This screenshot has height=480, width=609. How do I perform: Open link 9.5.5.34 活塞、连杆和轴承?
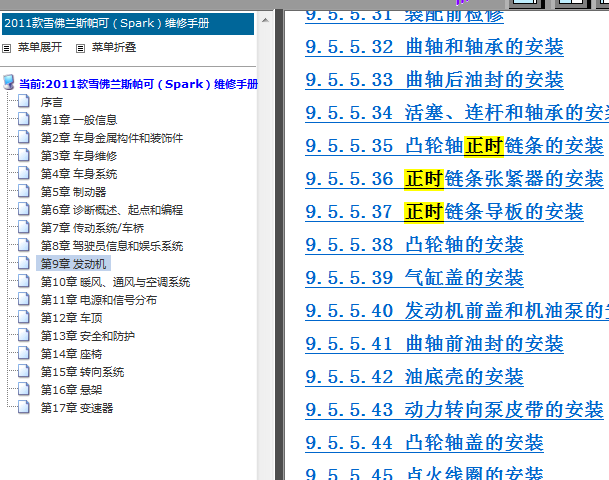tap(457, 113)
